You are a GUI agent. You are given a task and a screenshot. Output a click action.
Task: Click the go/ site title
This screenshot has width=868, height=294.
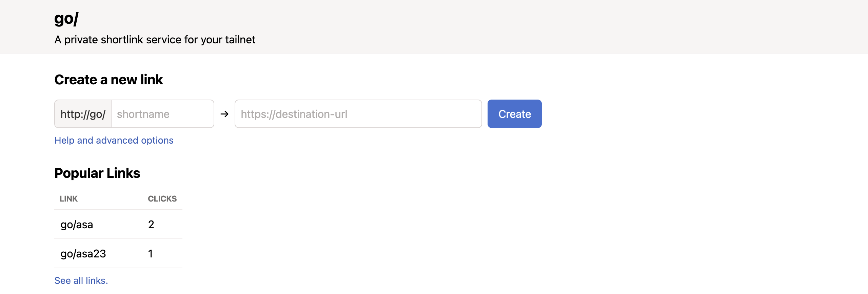pos(66,19)
